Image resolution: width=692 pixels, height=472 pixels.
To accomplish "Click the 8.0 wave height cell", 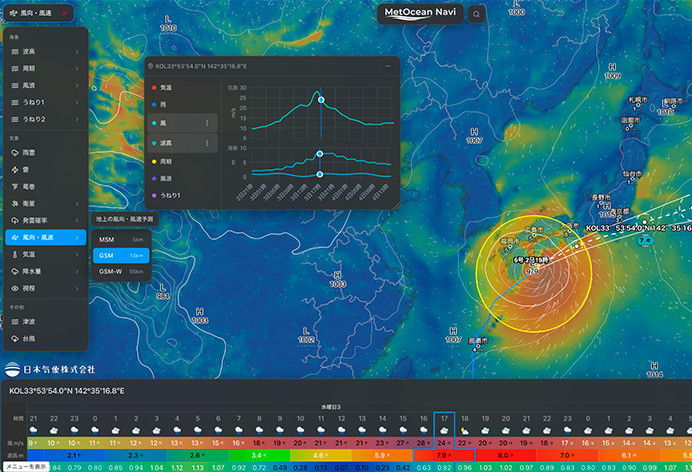I will [x=505, y=455].
